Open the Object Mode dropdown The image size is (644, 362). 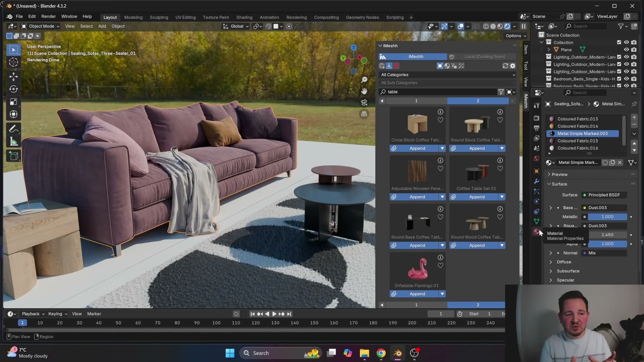click(x=40, y=26)
